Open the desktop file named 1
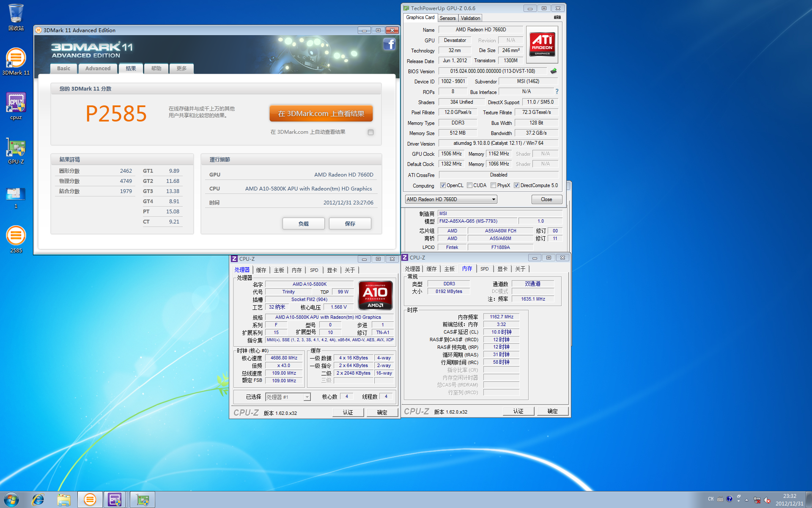This screenshot has height=508, width=812. [x=16, y=197]
